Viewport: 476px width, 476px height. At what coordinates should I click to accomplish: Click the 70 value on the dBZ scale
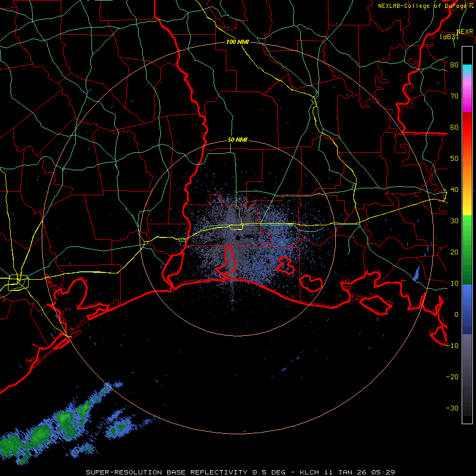coord(454,96)
